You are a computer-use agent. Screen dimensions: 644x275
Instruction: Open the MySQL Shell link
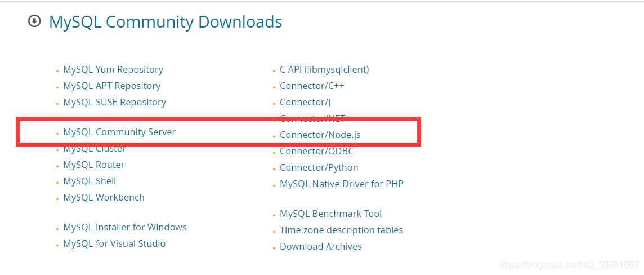tap(90, 181)
